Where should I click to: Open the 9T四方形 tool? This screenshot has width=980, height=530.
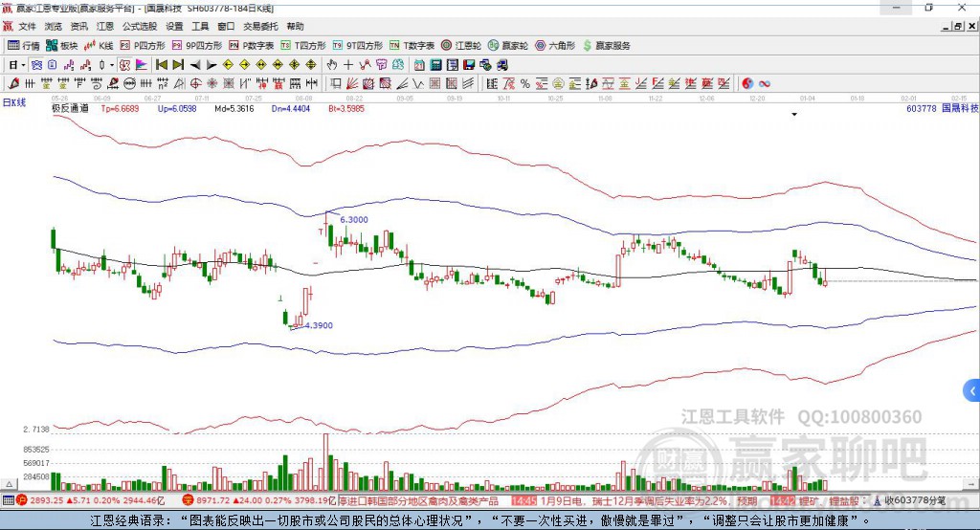tap(358, 46)
